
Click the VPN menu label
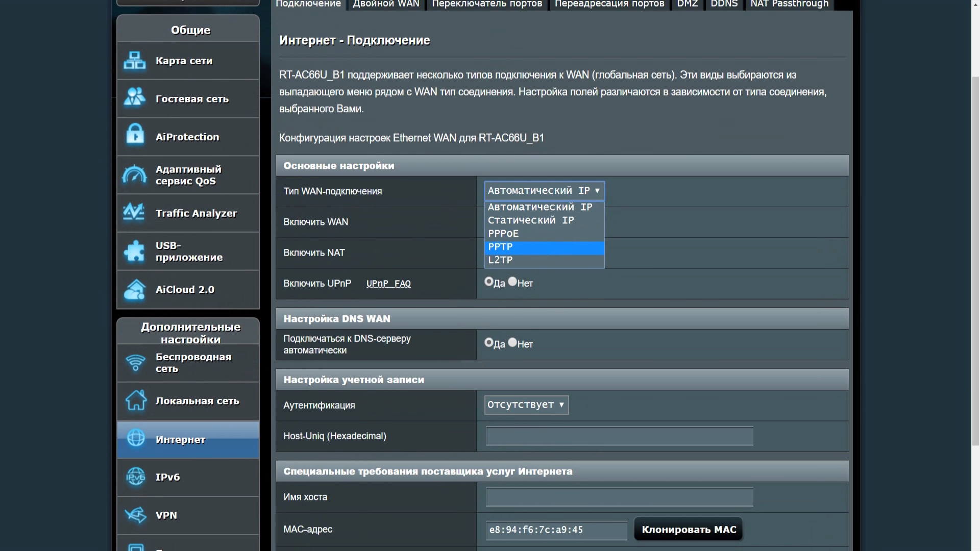tap(166, 515)
